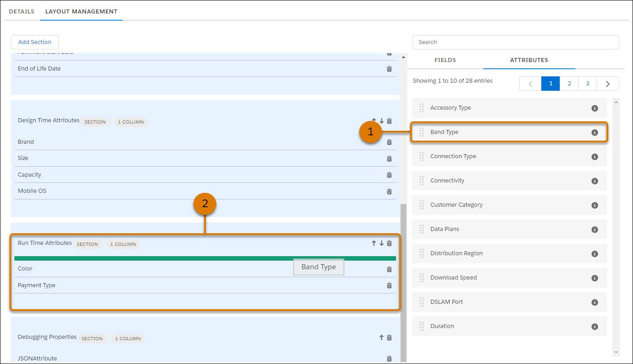Go to attributes page 2
The height and width of the screenshot is (364, 633).
pyautogui.click(x=569, y=84)
